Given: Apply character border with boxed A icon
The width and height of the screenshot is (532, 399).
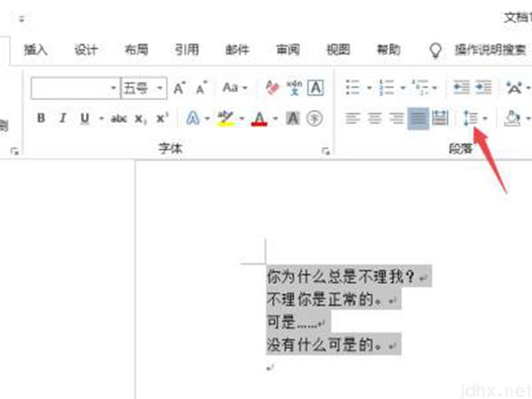Looking at the screenshot, I should (x=316, y=88).
